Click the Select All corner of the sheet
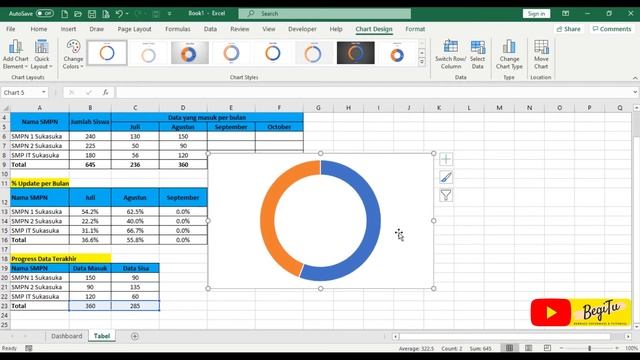 (x=5, y=108)
